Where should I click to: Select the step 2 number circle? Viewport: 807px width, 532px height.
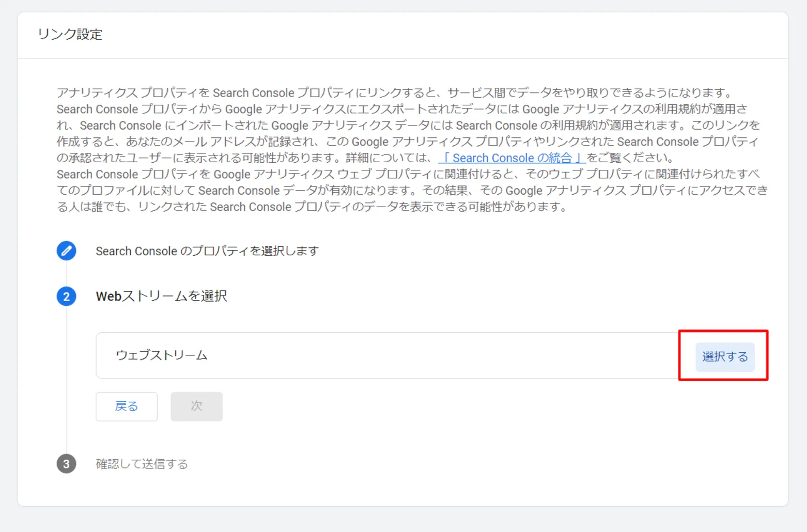point(66,296)
